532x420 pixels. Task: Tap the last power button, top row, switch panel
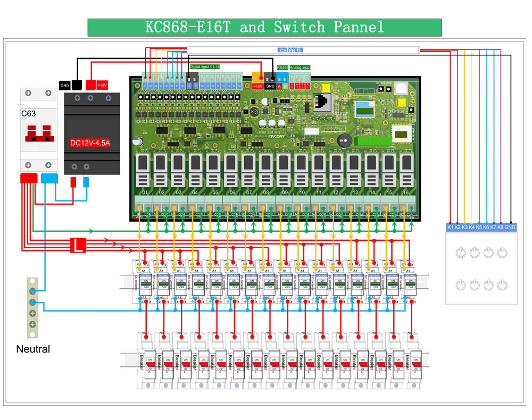pos(503,253)
